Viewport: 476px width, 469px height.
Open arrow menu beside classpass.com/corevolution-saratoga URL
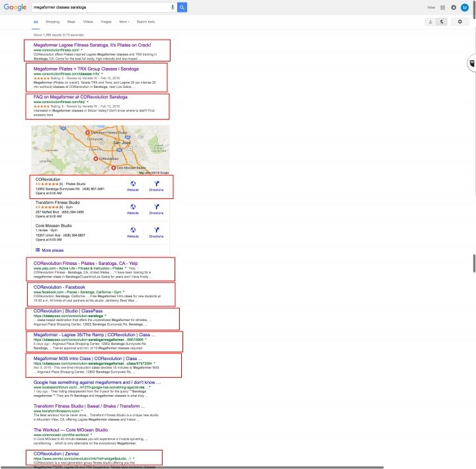(105, 316)
